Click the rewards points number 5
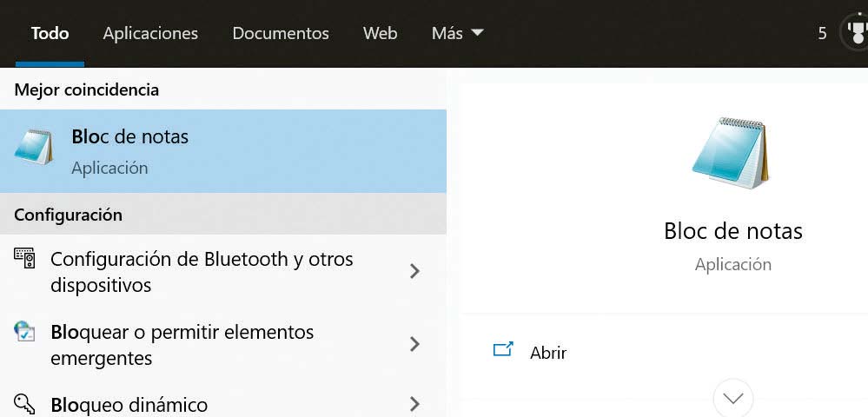 822,33
